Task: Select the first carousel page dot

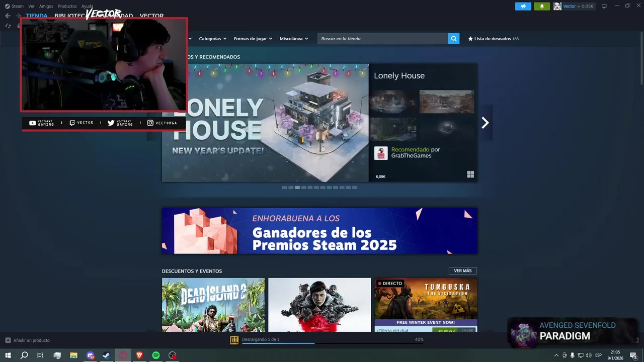Action: point(285,188)
